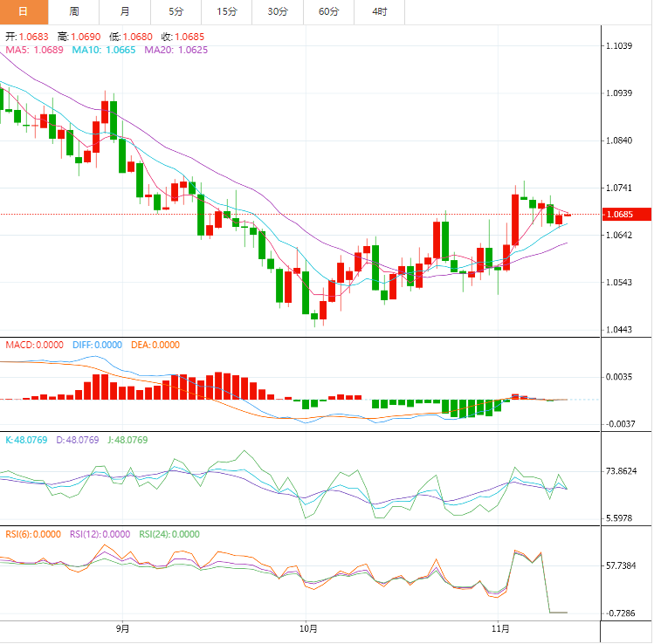654x644 pixels.
Task: Select the MA20 legend label
Action: point(176,51)
